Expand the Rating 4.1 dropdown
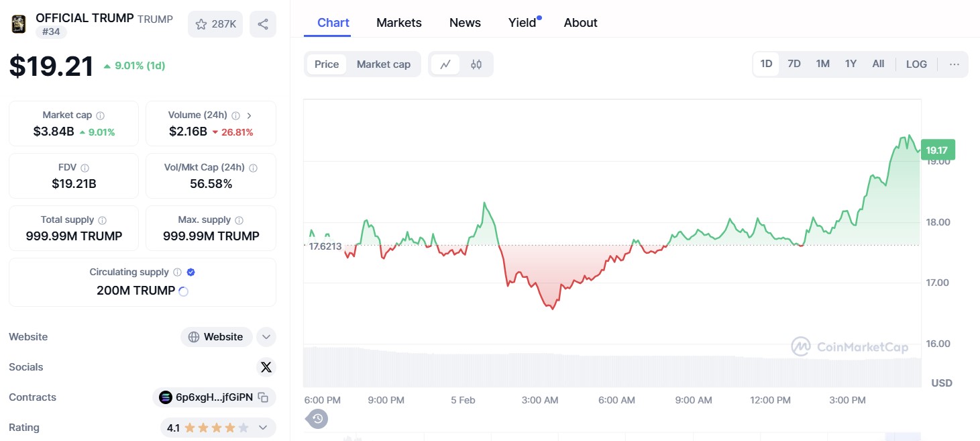The image size is (980, 441). coord(263,428)
